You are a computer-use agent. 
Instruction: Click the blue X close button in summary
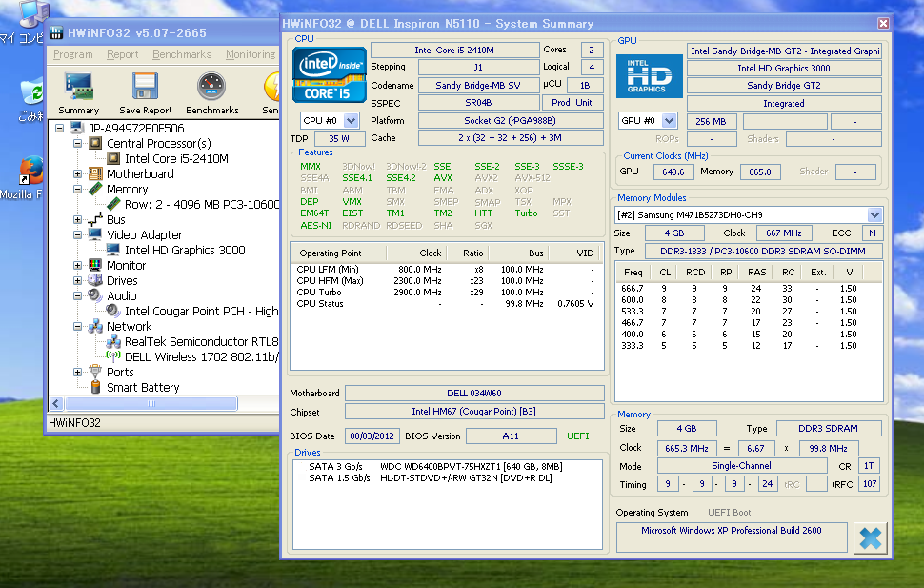click(870, 537)
